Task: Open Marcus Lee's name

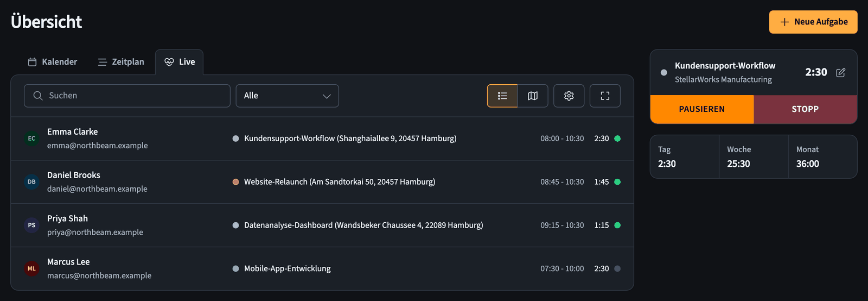Action: click(x=68, y=262)
